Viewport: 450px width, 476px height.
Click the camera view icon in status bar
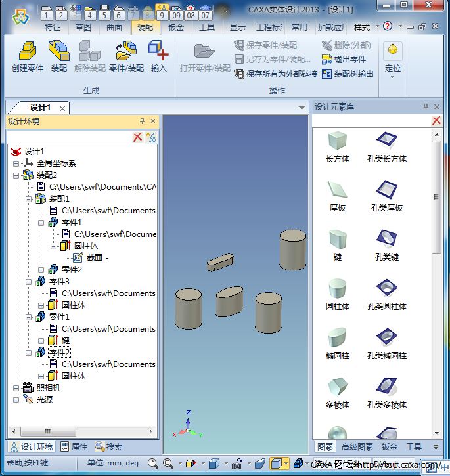point(237,464)
